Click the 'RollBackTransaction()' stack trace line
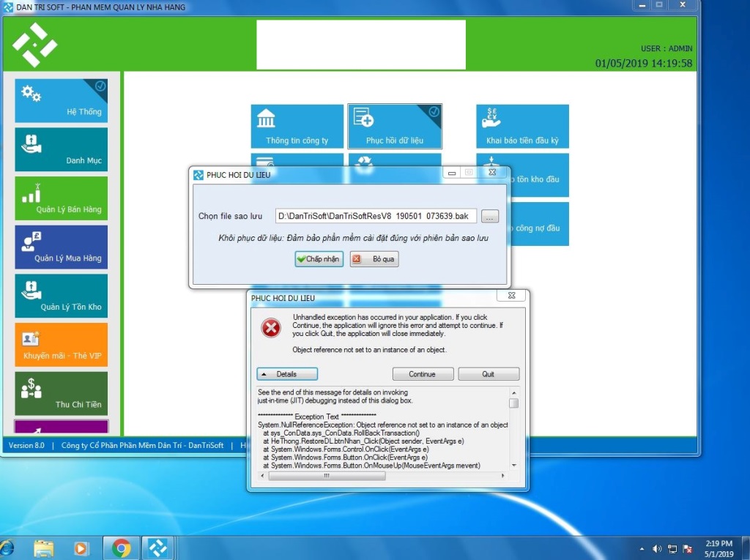The width and height of the screenshot is (750, 560). (341, 433)
